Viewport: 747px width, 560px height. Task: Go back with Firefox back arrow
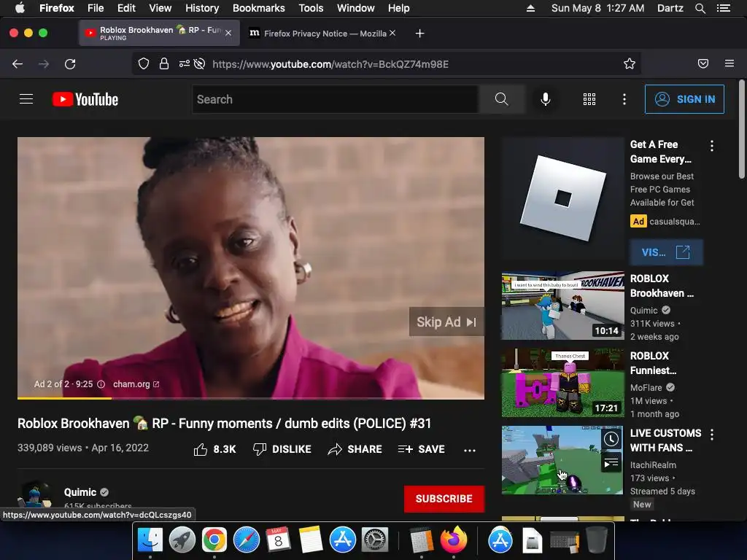(18, 64)
